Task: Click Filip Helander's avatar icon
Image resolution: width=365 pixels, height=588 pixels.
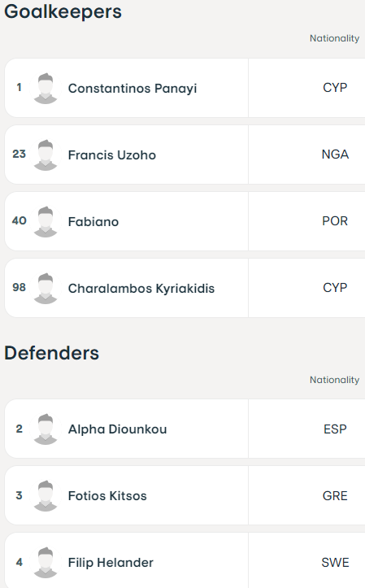Action: (x=46, y=563)
